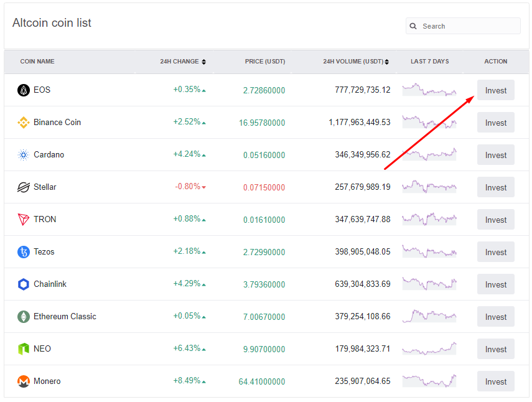Invest in EOS
Image resolution: width=532 pixels, height=402 pixels.
point(496,90)
